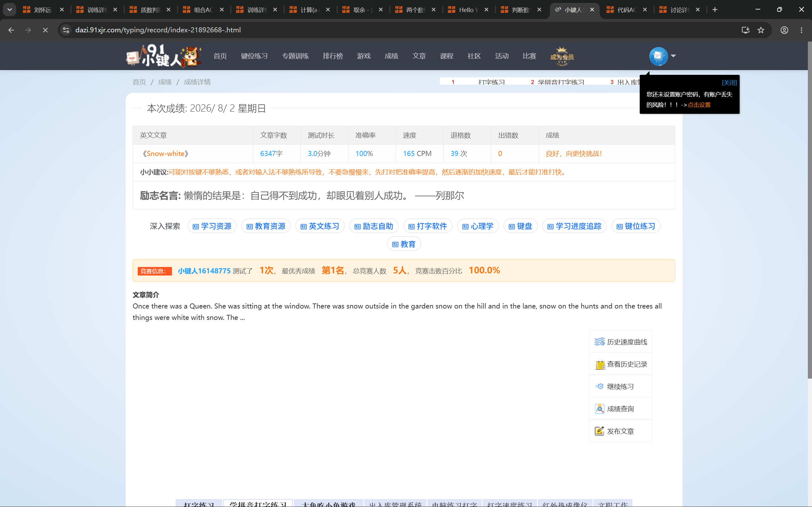Close the password warning popup via 关闭
This screenshot has height=507, width=812.
[x=729, y=82]
